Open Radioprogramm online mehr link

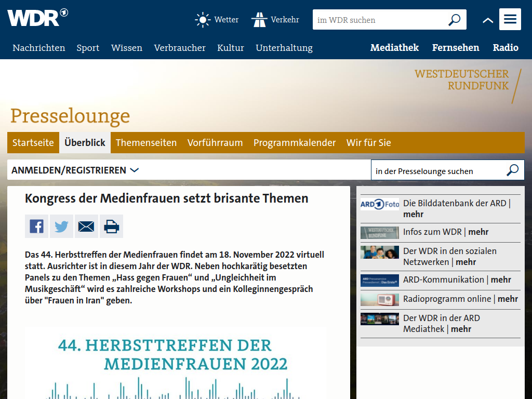[x=508, y=299]
